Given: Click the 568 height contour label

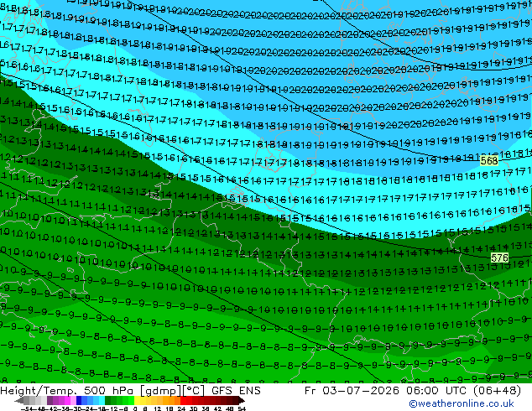Looking at the screenshot, I should point(489,160).
